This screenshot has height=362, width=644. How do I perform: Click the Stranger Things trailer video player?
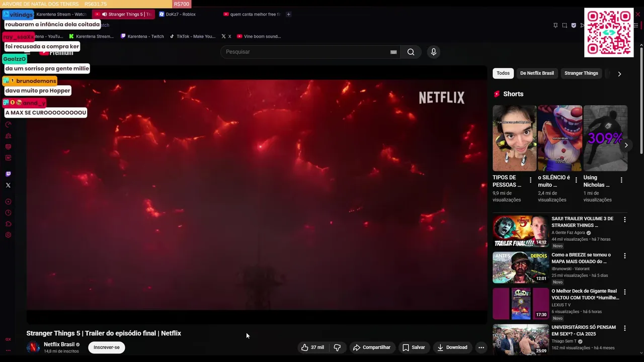click(257, 195)
